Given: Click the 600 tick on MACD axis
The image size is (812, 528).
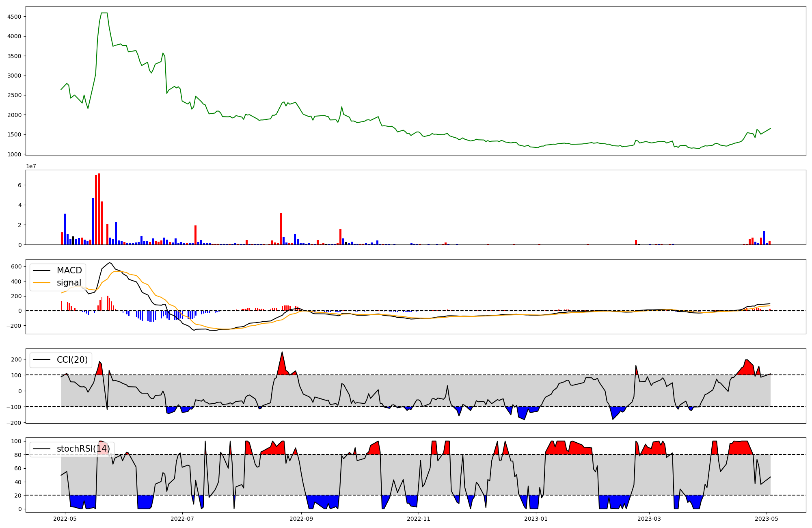Looking at the screenshot, I should click(16, 267).
